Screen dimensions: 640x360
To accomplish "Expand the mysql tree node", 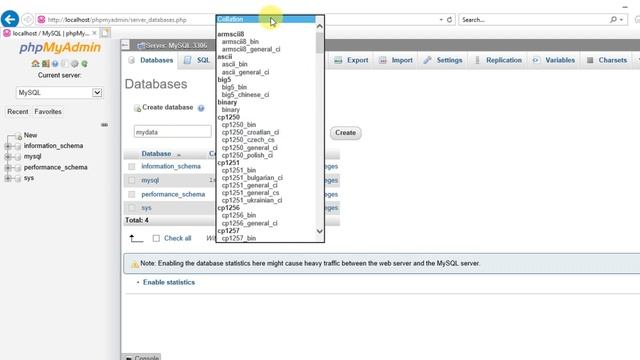I will click(x=7, y=157).
